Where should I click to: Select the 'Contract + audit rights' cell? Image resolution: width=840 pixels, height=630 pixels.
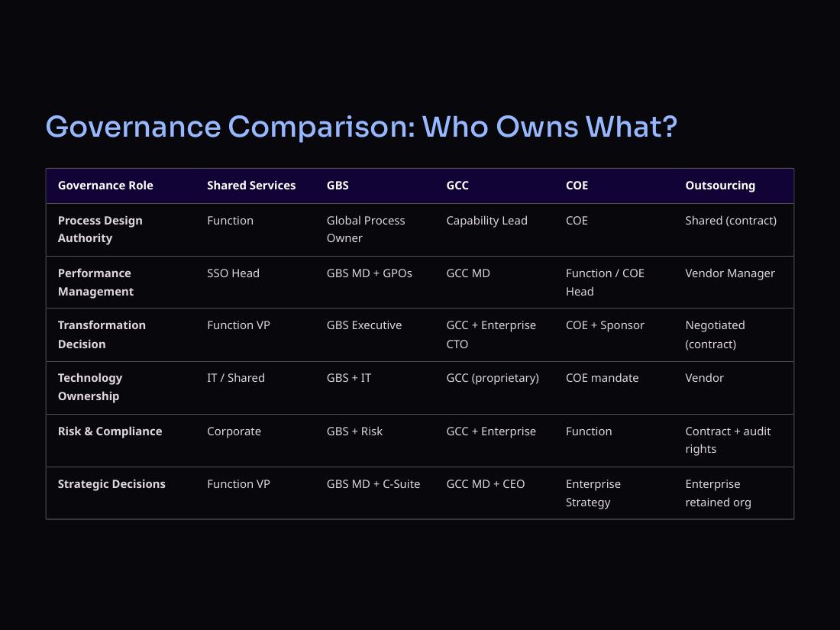tap(728, 440)
